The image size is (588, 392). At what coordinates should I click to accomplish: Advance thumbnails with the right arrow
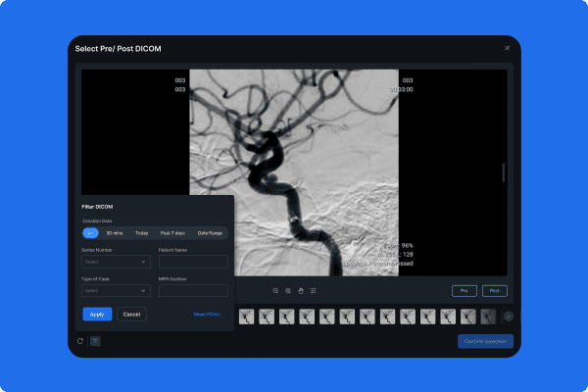tap(508, 317)
